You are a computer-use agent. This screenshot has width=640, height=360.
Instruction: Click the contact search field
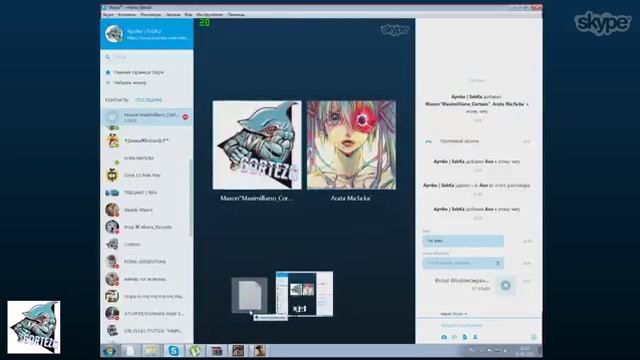click(147, 57)
